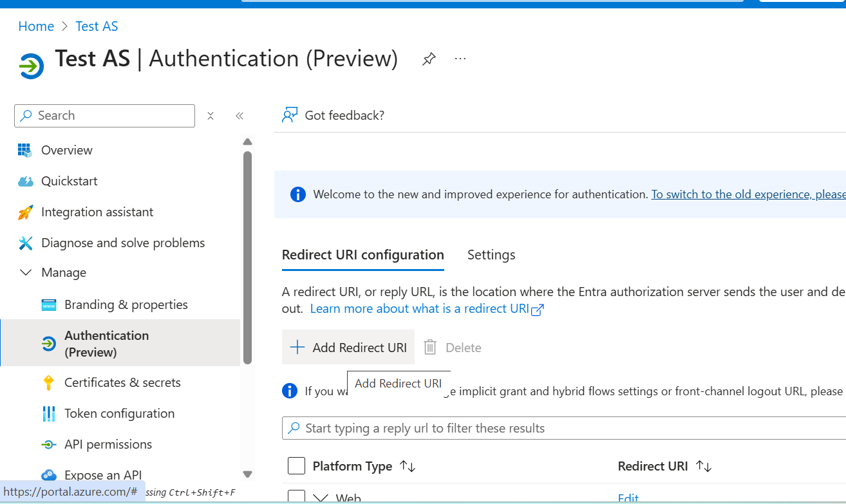Screen dimensions: 846x504
Task: Go to Certificates & secrets
Action: click(x=122, y=382)
